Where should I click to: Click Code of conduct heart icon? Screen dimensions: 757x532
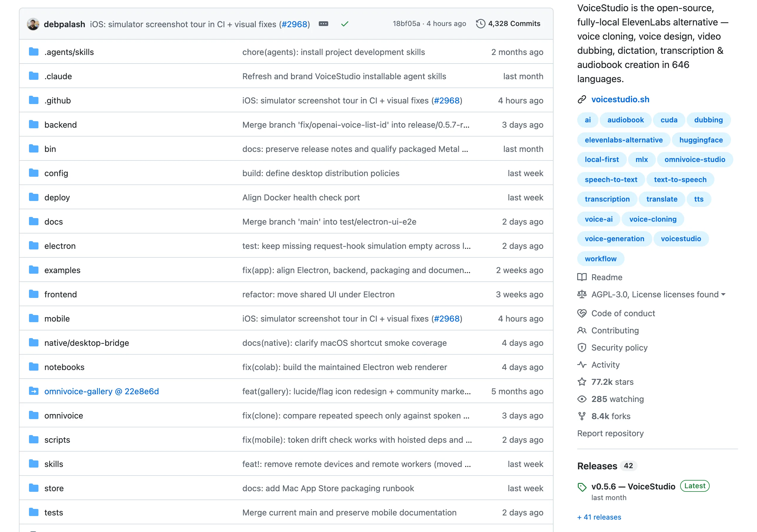tap(582, 314)
